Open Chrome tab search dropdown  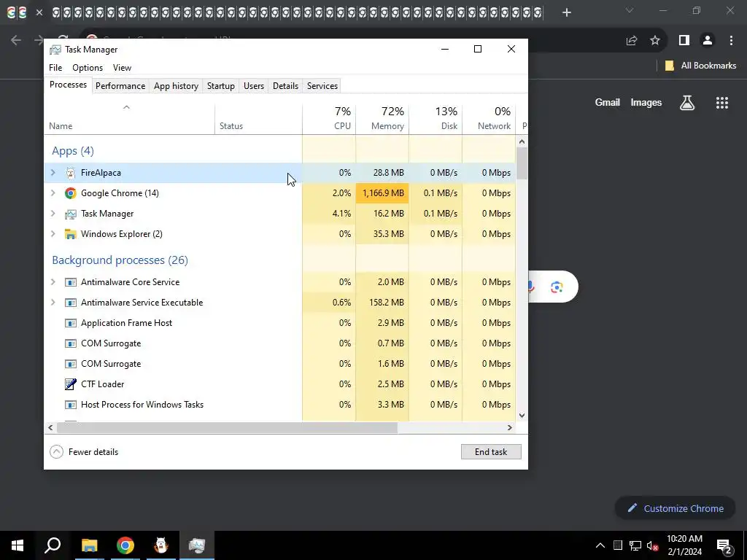click(x=630, y=10)
